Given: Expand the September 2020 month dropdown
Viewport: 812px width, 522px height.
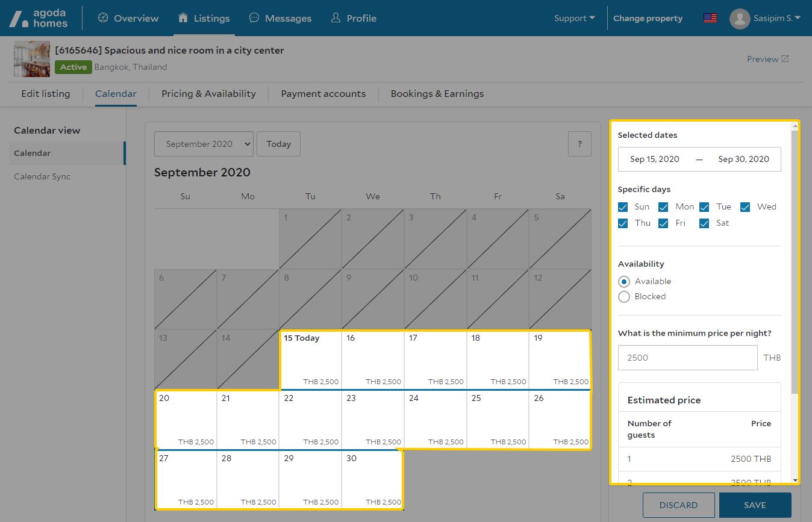Looking at the screenshot, I should tap(204, 144).
